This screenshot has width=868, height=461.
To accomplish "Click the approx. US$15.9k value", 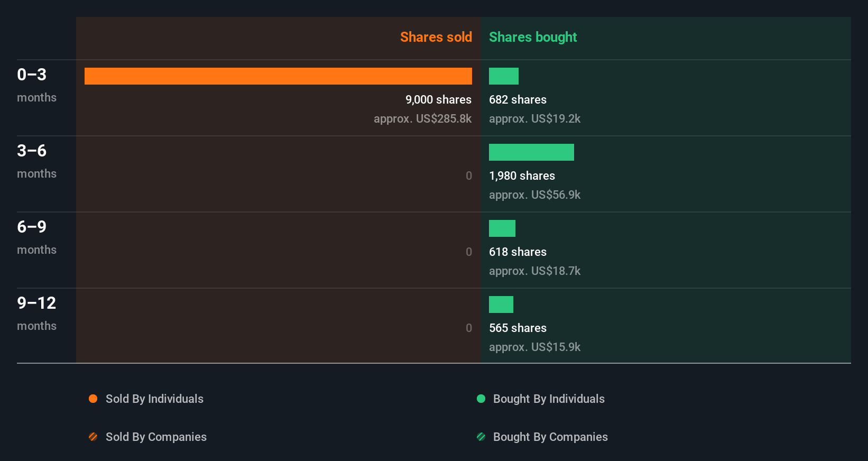I will click(x=534, y=347).
